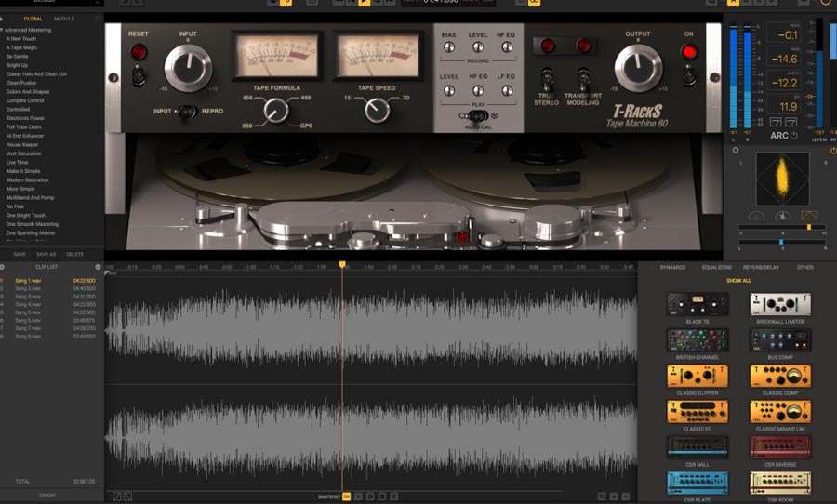Click the record HF EQ trim knob
This screenshot has height=504, width=837.
click(x=507, y=47)
